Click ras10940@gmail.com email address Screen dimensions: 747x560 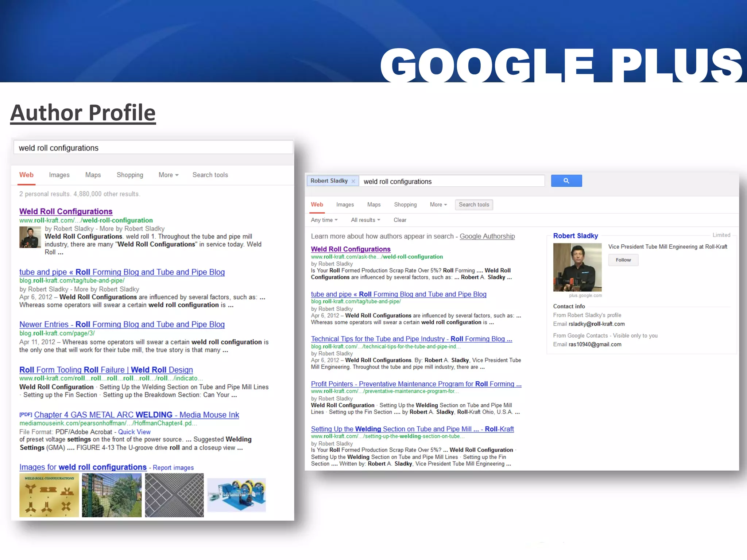coord(595,344)
